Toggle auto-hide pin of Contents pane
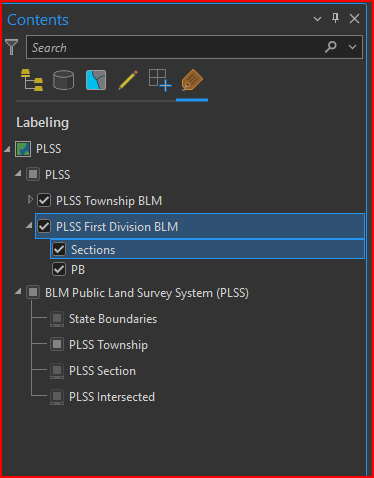Viewport: 374px width, 478px height. point(336,18)
